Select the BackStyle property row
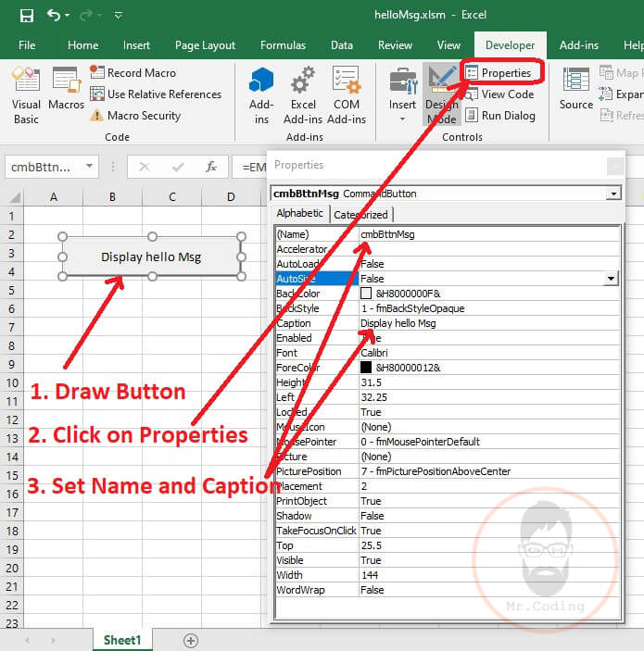Viewport: 644px width, 651px height. point(448,308)
